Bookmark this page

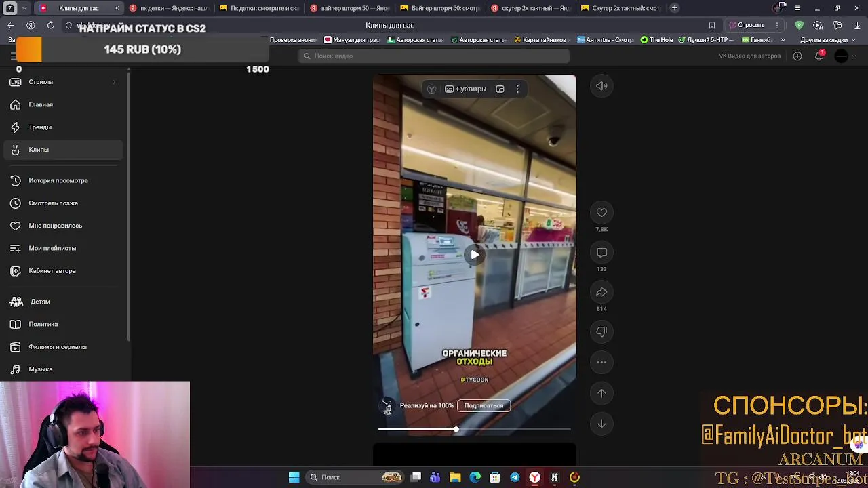coord(711,25)
